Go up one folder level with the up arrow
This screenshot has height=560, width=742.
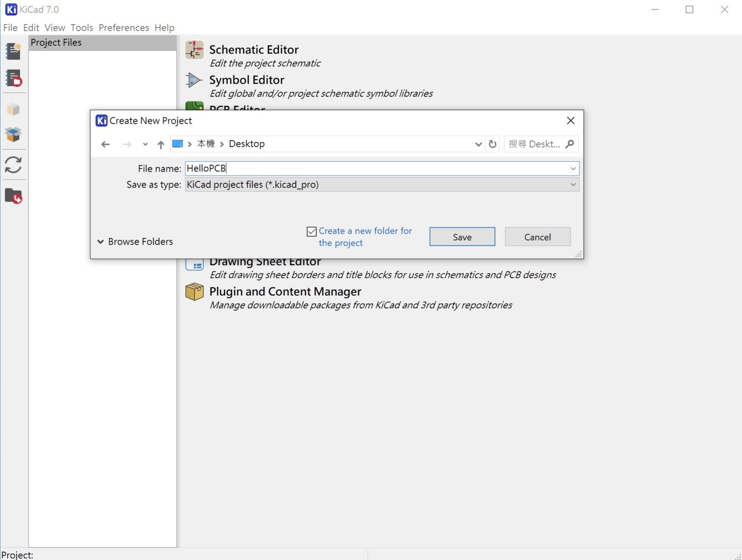coord(161,144)
